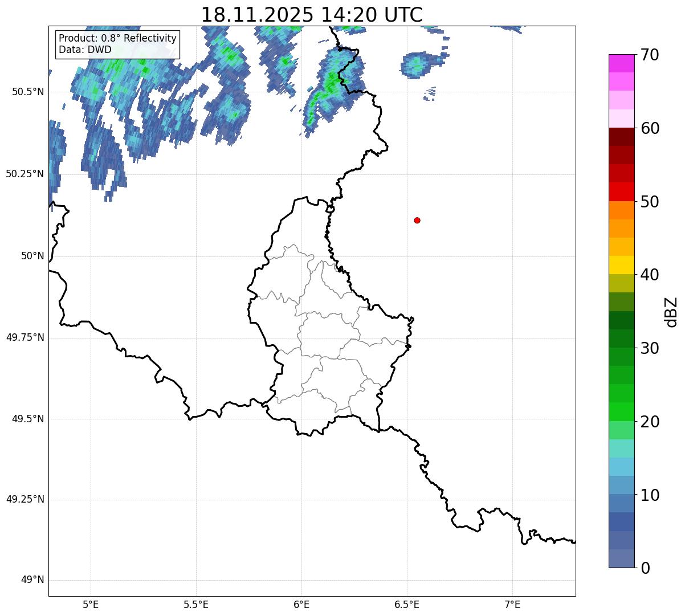This screenshot has width=685, height=616.
Task: Pick the orange colorbar swatch below 50
Action: coord(621,210)
